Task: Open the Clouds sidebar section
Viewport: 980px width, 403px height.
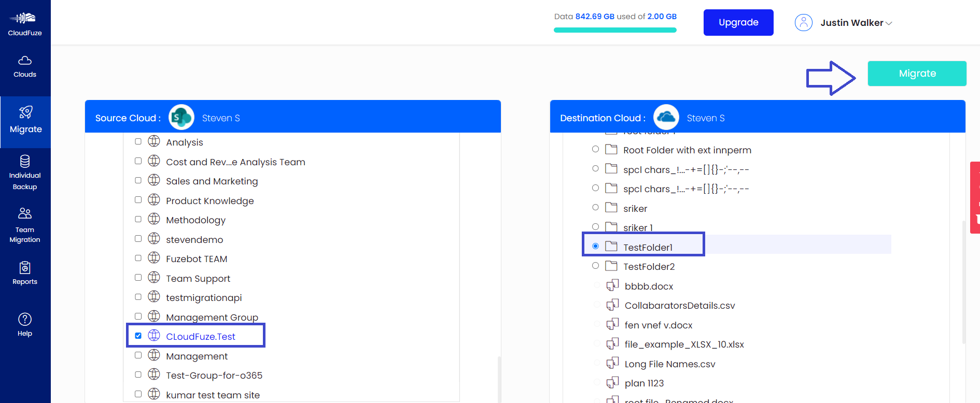Action: (x=25, y=67)
